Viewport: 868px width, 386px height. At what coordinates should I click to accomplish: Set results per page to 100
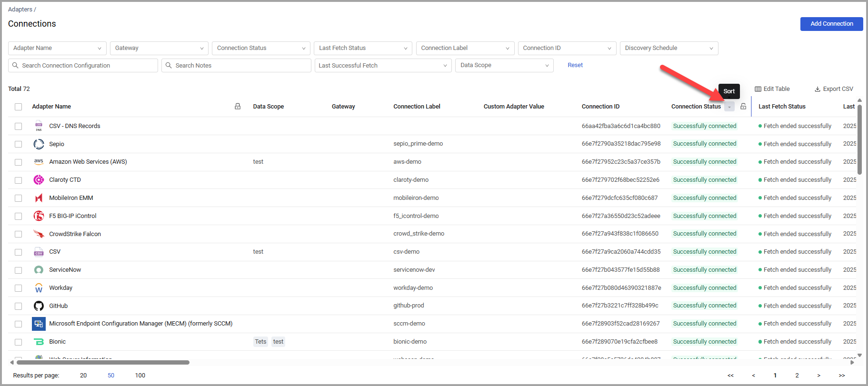click(140, 376)
